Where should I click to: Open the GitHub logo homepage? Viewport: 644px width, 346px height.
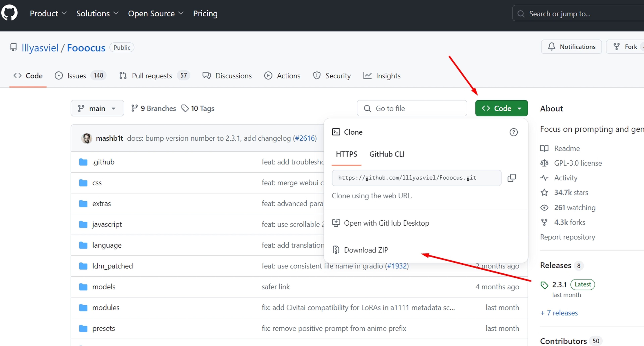[x=9, y=13]
